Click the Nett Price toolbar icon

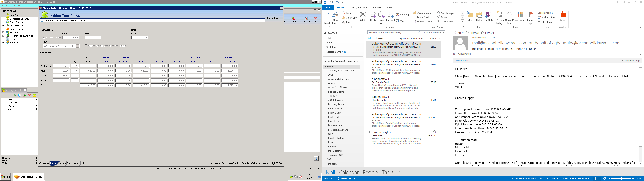(x=293, y=18)
